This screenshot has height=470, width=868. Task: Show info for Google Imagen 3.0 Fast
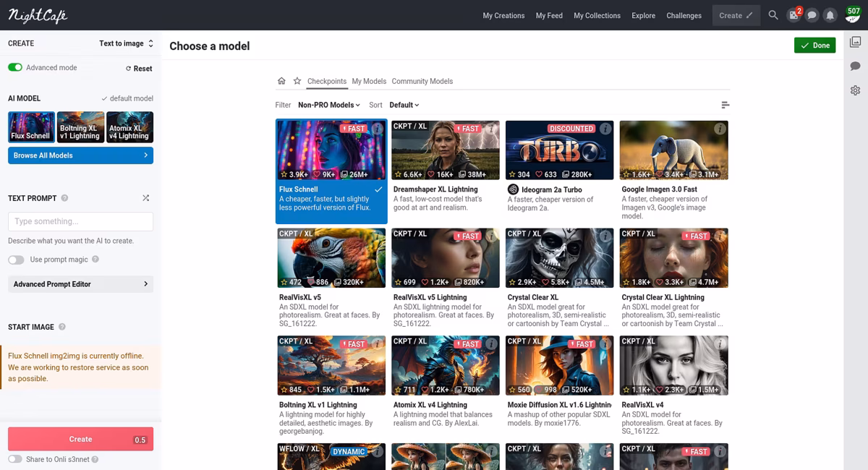[x=720, y=129]
